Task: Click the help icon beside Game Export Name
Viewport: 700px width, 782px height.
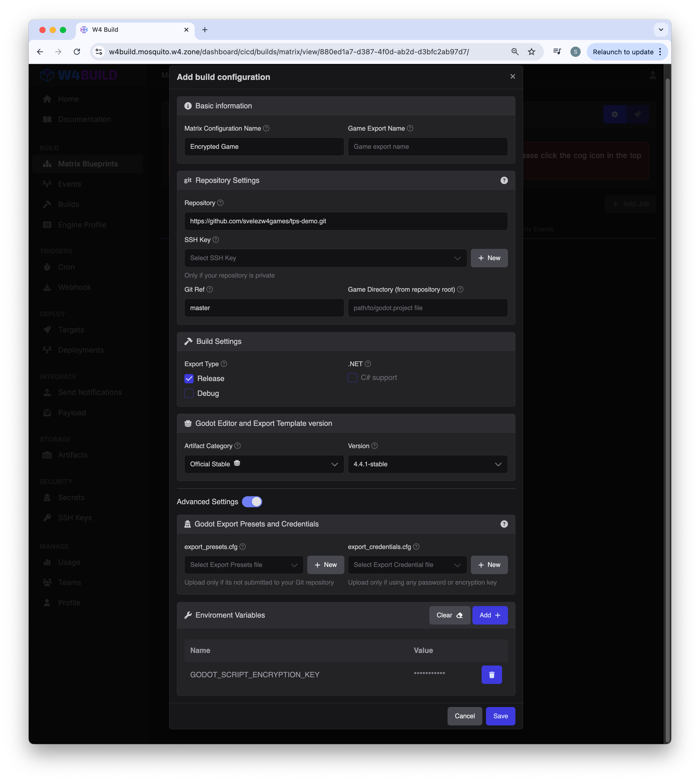Action: [x=410, y=128]
